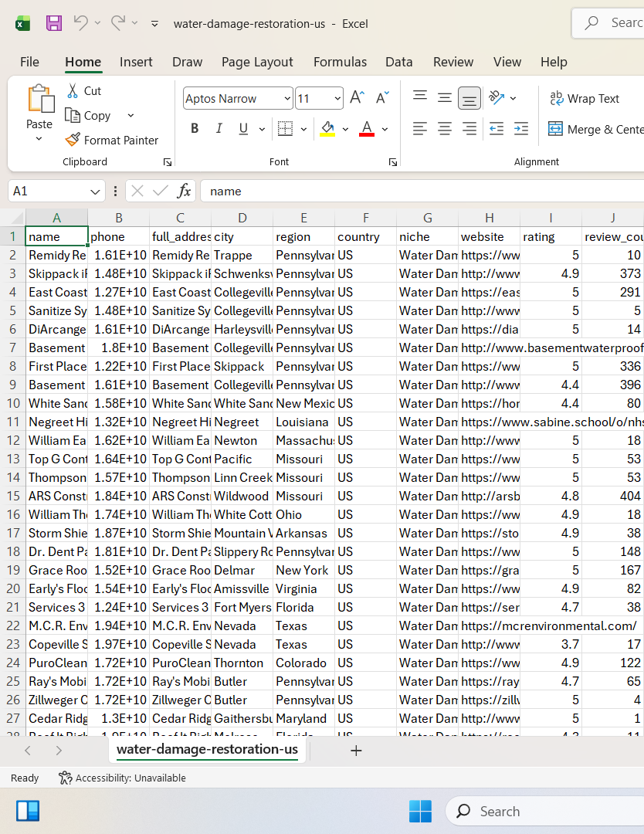Decrease font size with smaller A icon
The width and height of the screenshot is (644, 834).
(x=382, y=98)
